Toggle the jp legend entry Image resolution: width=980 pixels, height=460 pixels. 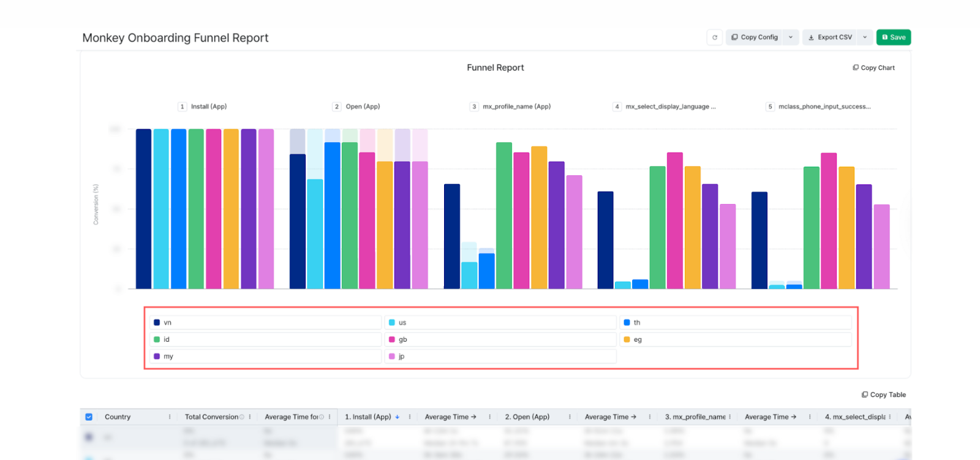[x=401, y=356]
